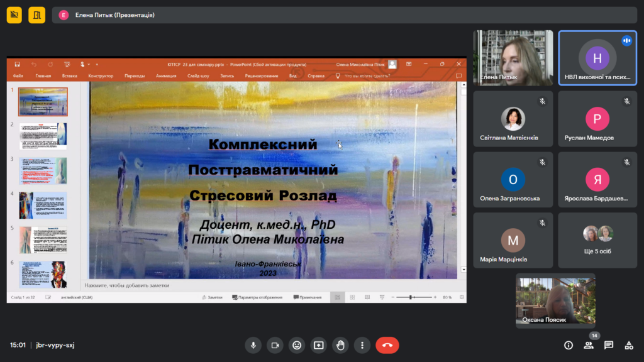This screenshot has width=644, height=362.
Task: Open the meeting details info icon
Action: [x=569, y=345]
